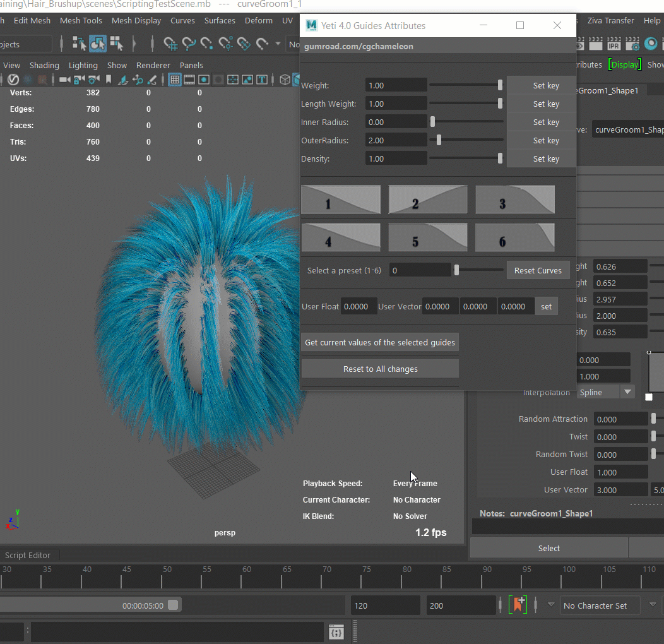Enable snap to grids magnet icon

point(170,44)
